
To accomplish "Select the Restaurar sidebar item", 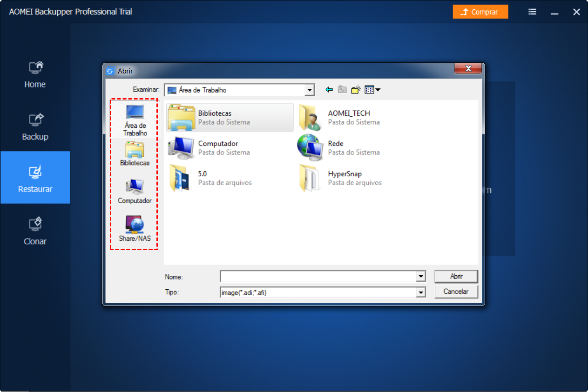I will tap(35, 178).
